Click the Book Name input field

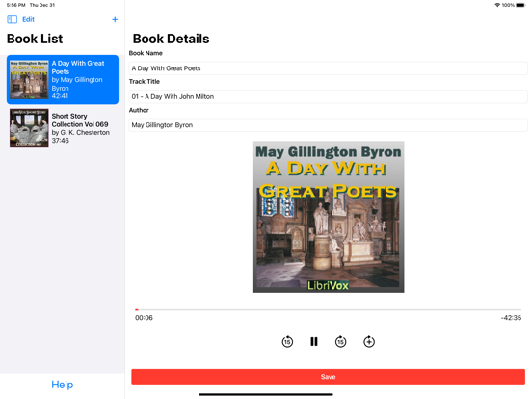[x=328, y=68]
